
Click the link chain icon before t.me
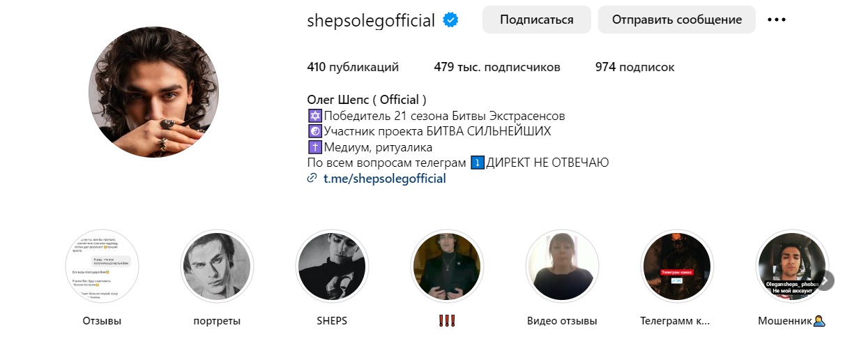pos(312,179)
